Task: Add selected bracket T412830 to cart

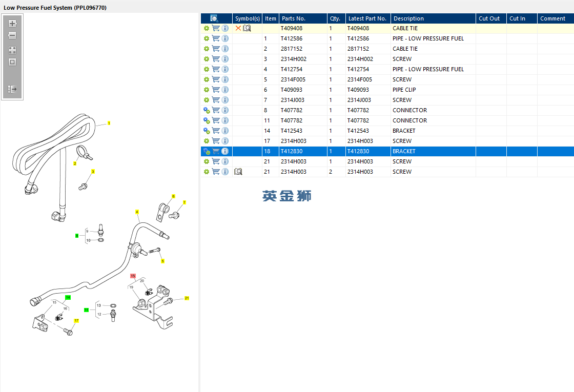Action: pyautogui.click(x=216, y=151)
